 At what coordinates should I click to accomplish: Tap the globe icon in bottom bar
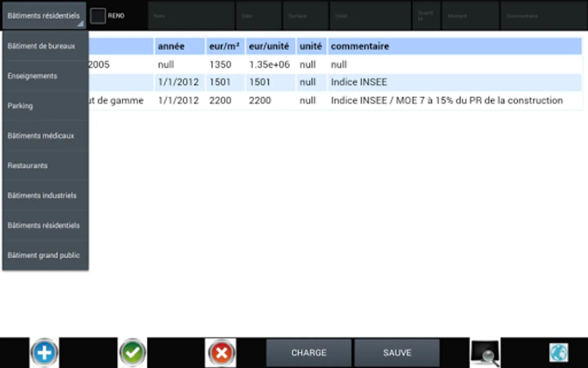click(559, 352)
